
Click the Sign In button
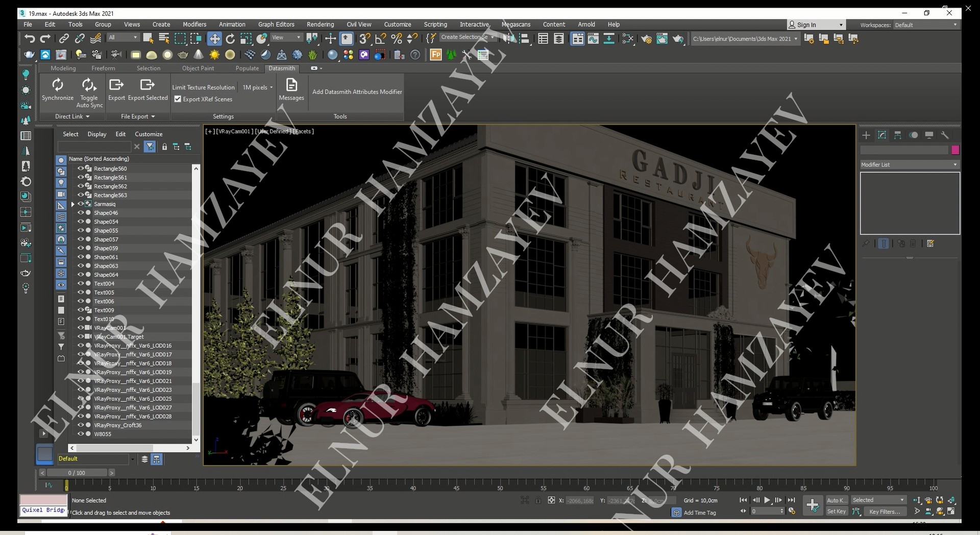(x=816, y=25)
